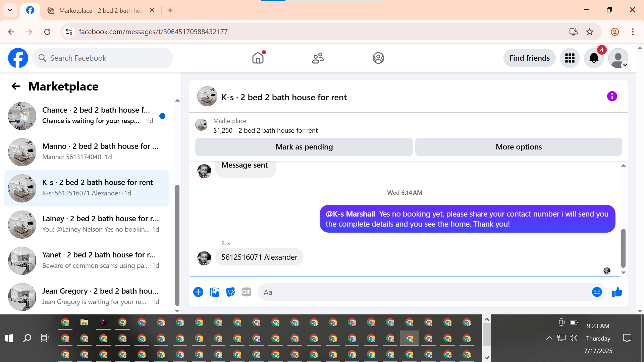
Task: Open the taskbar clock and date
Action: coord(598,338)
